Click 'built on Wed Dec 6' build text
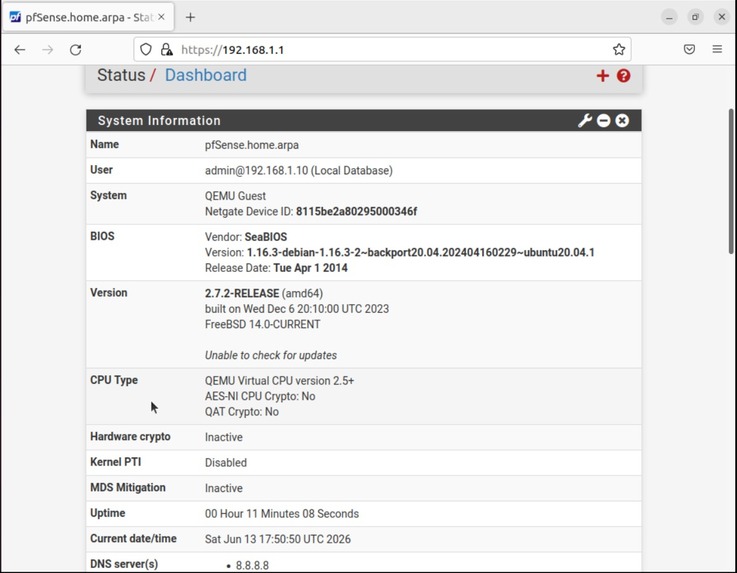 (x=297, y=309)
